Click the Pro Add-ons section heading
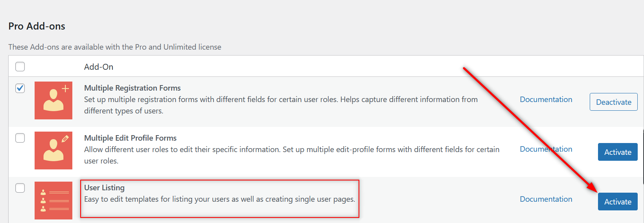The height and width of the screenshot is (223, 644). [37, 26]
